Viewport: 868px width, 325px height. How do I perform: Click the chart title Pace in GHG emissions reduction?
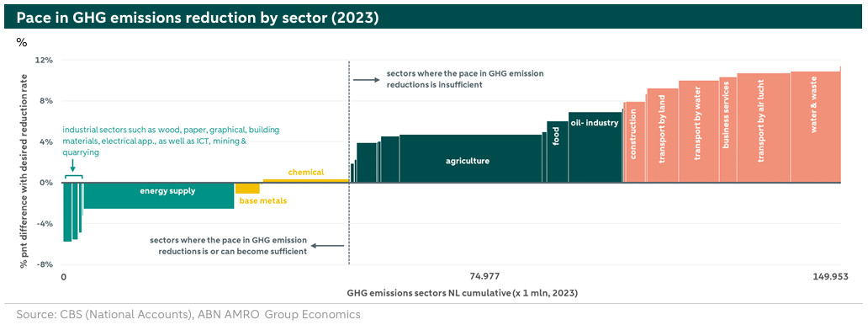(x=197, y=18)
